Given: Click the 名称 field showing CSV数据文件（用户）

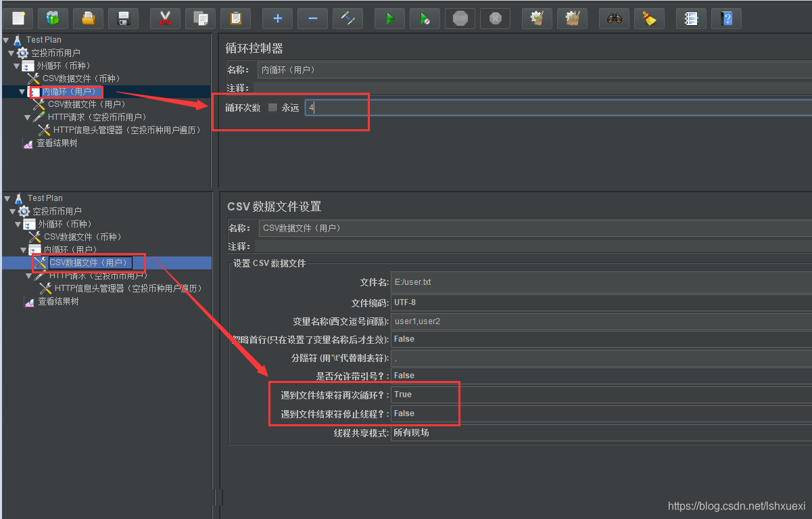Looking at the screenshot, I should point(535,228).
